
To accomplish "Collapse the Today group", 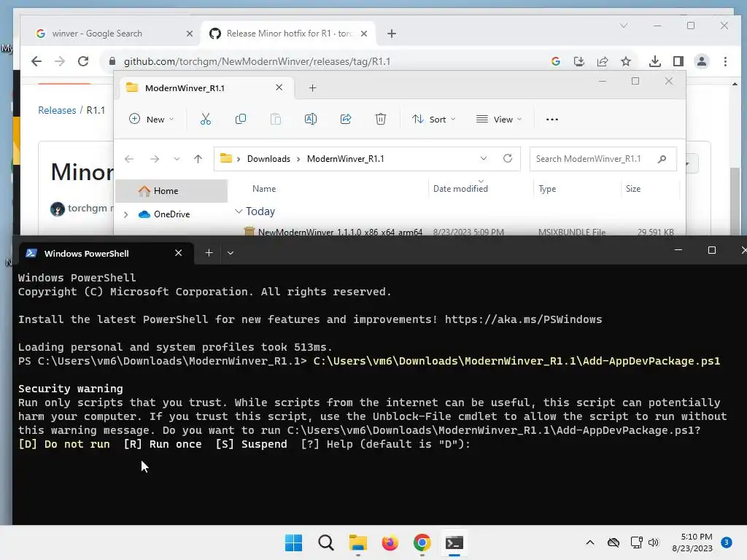I will pyautogui.click(x=239, y=211).
